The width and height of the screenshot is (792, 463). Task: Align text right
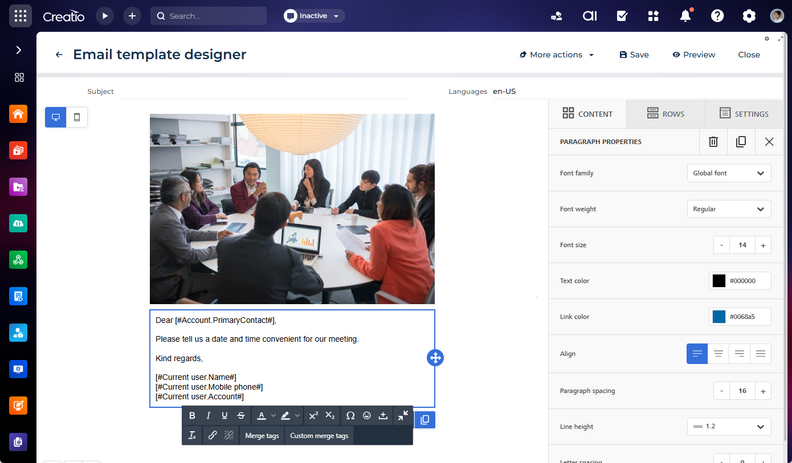(x=739, y=353)
